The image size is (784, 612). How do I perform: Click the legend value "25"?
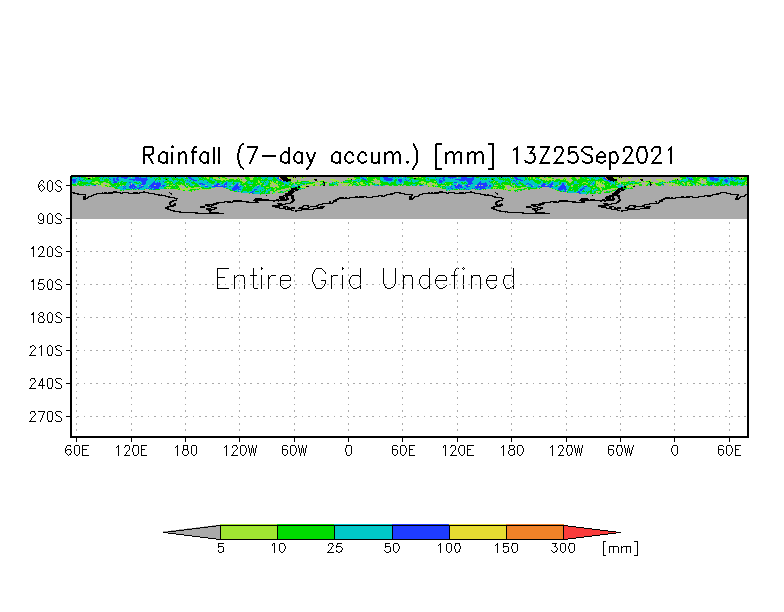(x=335, y=548)
